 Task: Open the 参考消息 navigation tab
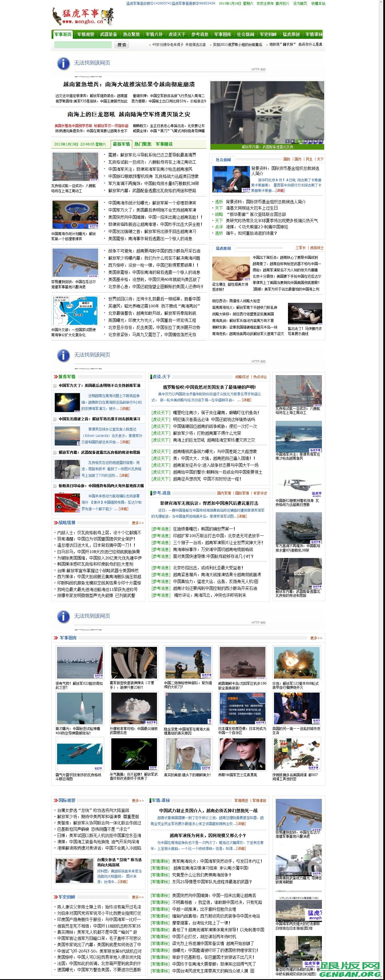[199, 34]
